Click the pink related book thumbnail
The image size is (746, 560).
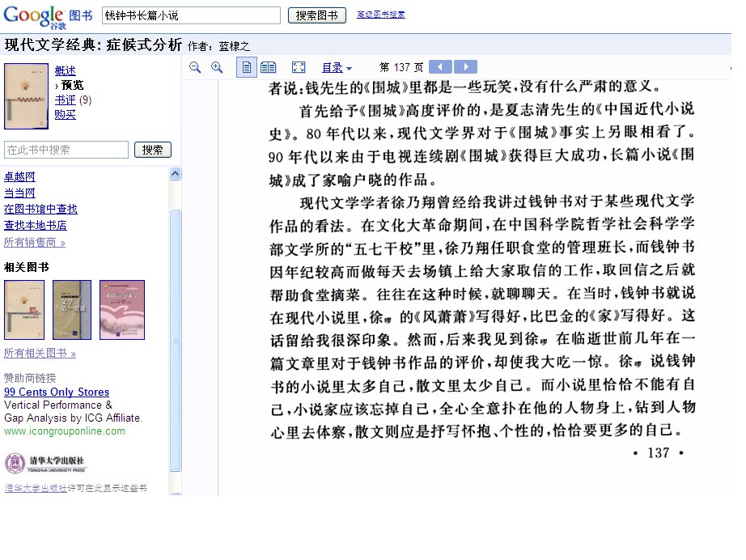(122, 310)
